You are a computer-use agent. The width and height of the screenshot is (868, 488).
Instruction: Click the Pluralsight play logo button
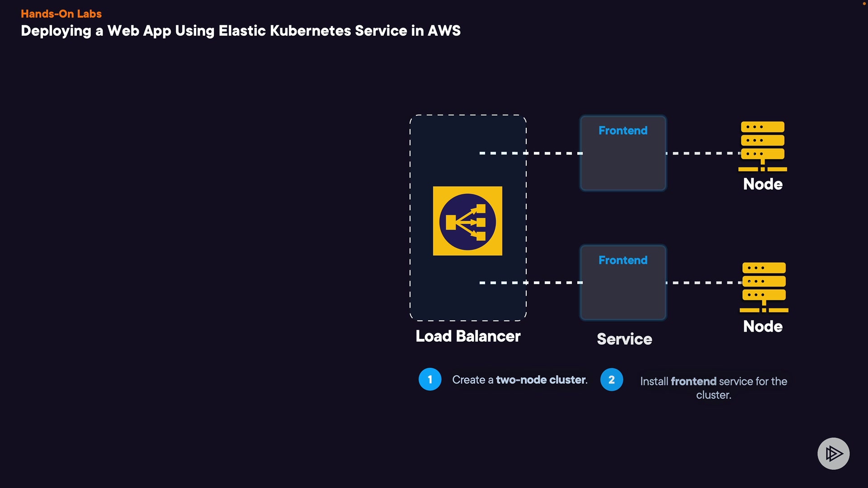point(833,453)
